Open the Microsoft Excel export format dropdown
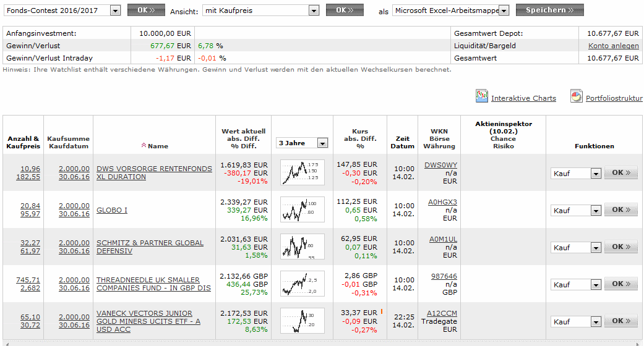 [x=504, y=11]
